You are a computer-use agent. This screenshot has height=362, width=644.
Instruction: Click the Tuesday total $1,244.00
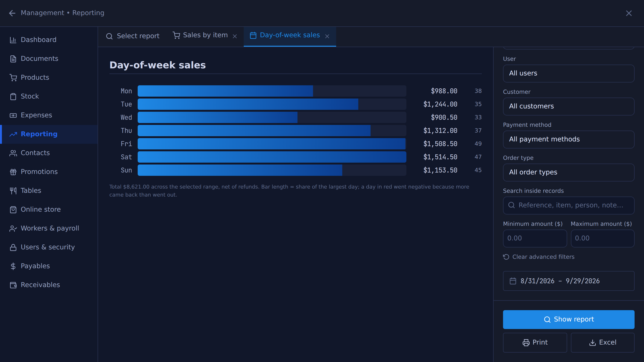[x=440, y=104]
